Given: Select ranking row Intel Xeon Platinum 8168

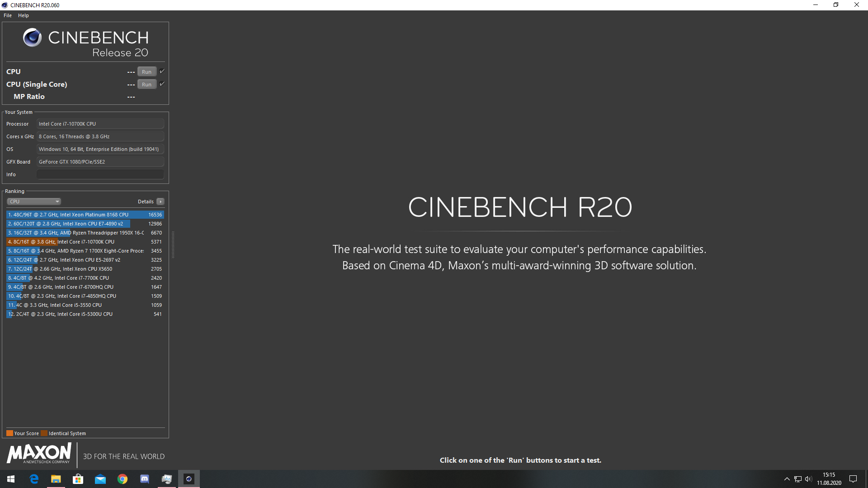Looking at the screenshot, I should 85,215.
